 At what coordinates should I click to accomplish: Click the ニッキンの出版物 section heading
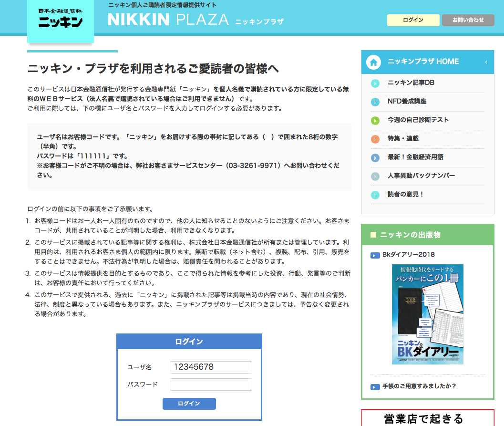point(410,235)
